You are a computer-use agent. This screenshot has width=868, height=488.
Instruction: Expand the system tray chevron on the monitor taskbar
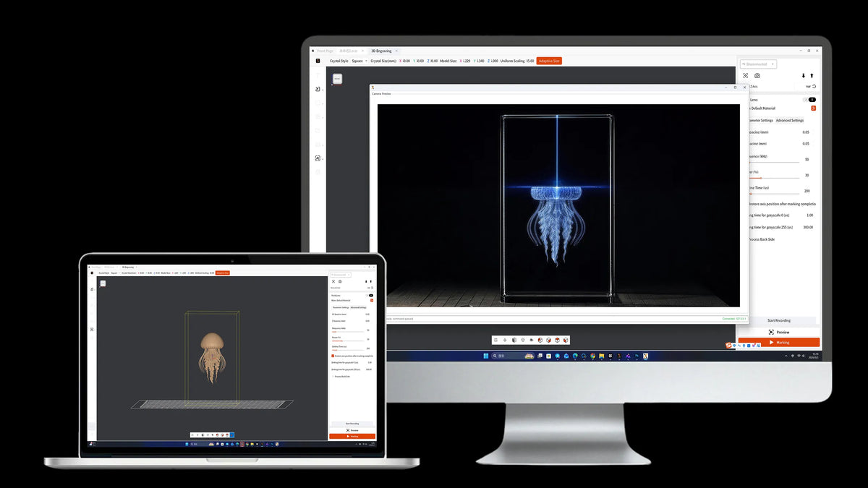tap(786, 356)
